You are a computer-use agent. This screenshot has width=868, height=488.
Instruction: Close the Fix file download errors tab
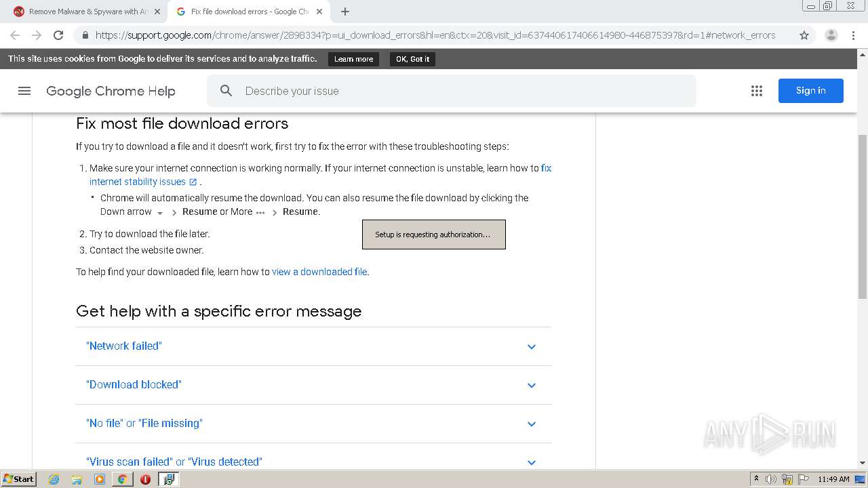(x=319, y=12)
